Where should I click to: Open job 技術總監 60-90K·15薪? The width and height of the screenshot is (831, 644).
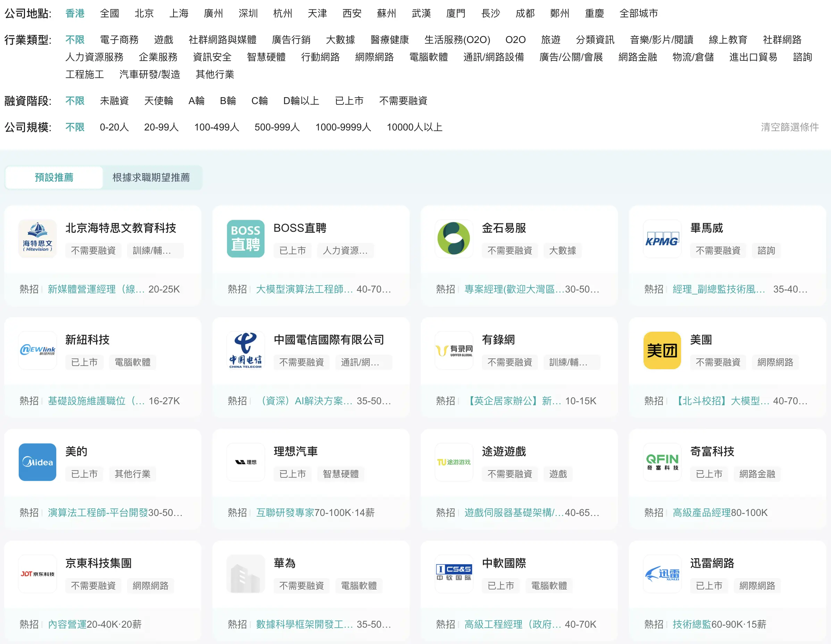pyautogui.click(x=692, y=624)
